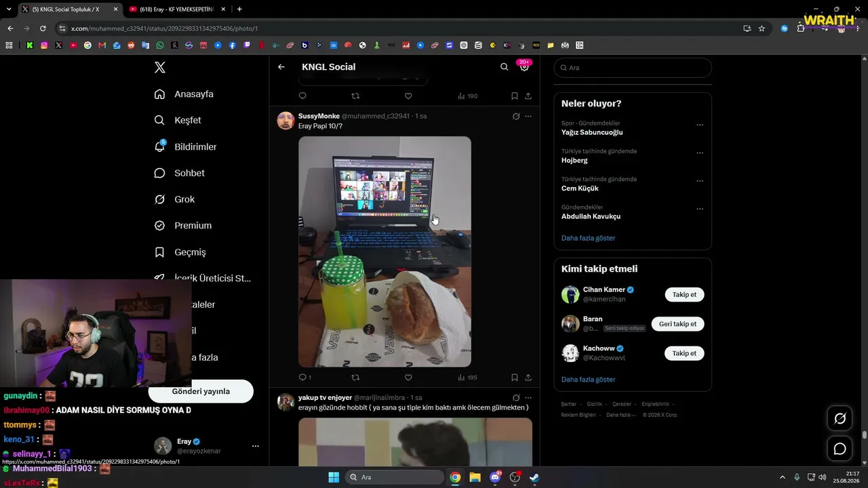Click the Grok icon on the SussyMonke post
Image resolution: width=868 pixels, height=488 pixels.
[516, 117]
